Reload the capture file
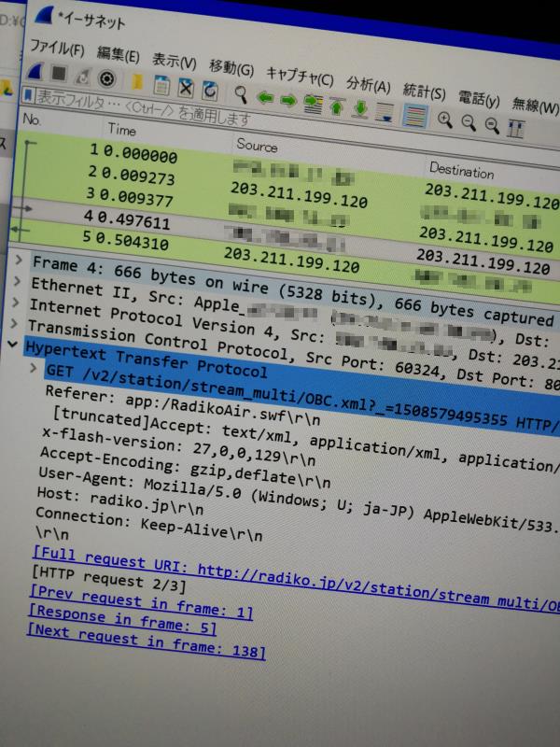Viewport: 560px width, 747px height. pos(209,90)
